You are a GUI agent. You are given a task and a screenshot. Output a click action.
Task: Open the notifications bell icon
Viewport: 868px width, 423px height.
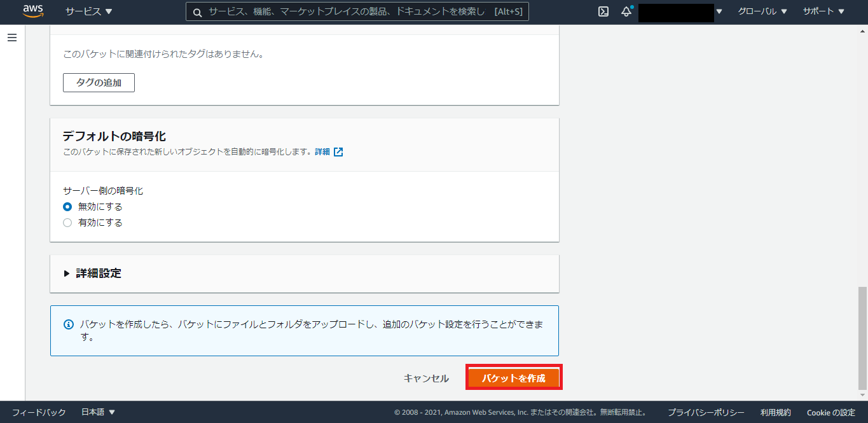point(626,11)
